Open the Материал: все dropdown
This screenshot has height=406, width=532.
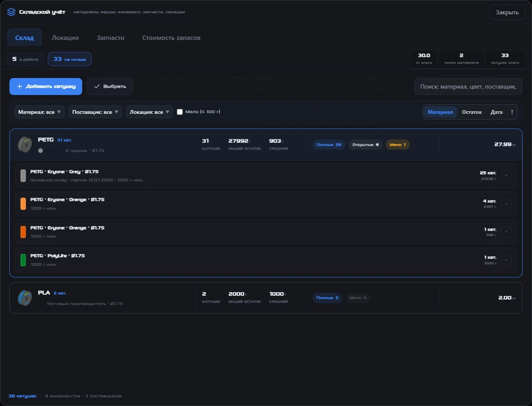click(x=40, y=112)
